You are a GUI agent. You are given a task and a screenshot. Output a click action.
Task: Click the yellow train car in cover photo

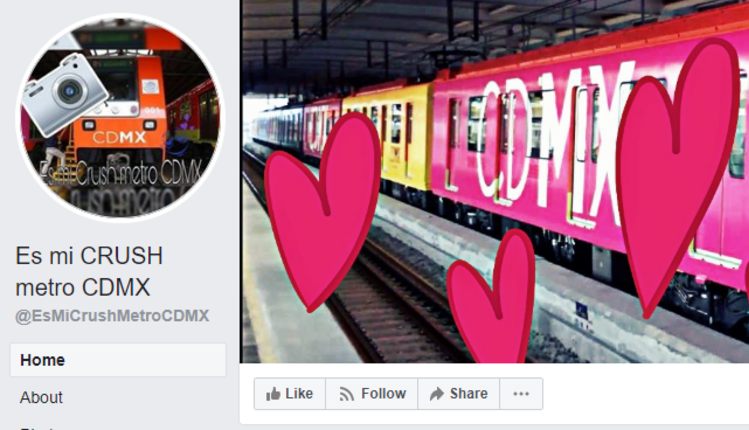point(387,136)
